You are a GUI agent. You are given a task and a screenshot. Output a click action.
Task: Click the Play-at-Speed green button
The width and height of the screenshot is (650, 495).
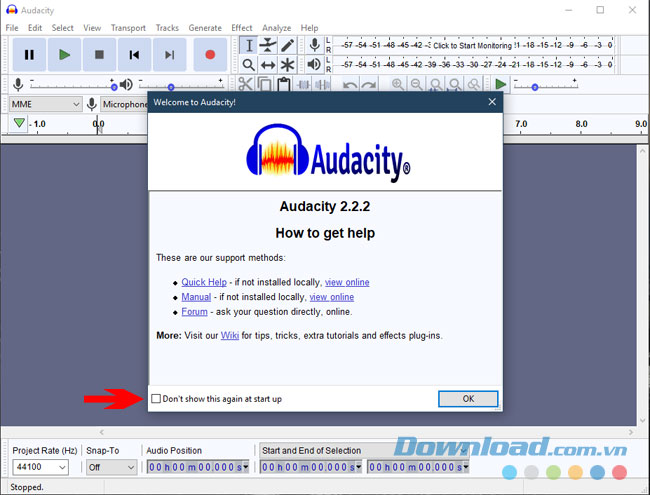(x=500, y=85)
